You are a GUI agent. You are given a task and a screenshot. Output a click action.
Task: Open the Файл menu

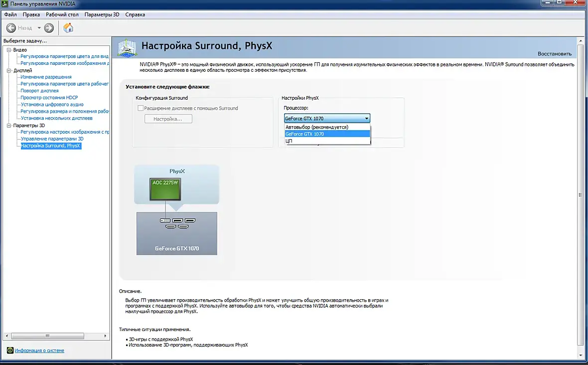(10, 14)
